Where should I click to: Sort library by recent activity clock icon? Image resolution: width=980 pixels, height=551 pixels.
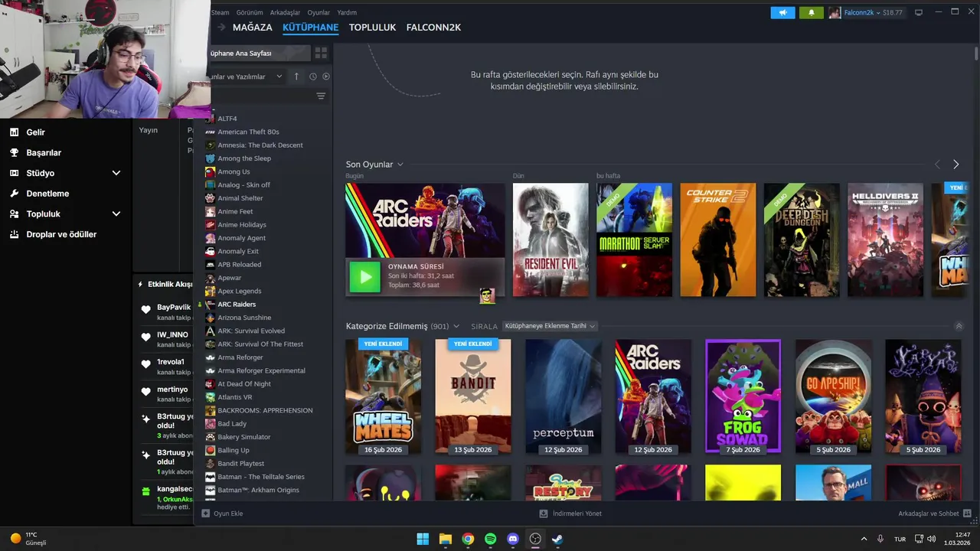(312, 77)
